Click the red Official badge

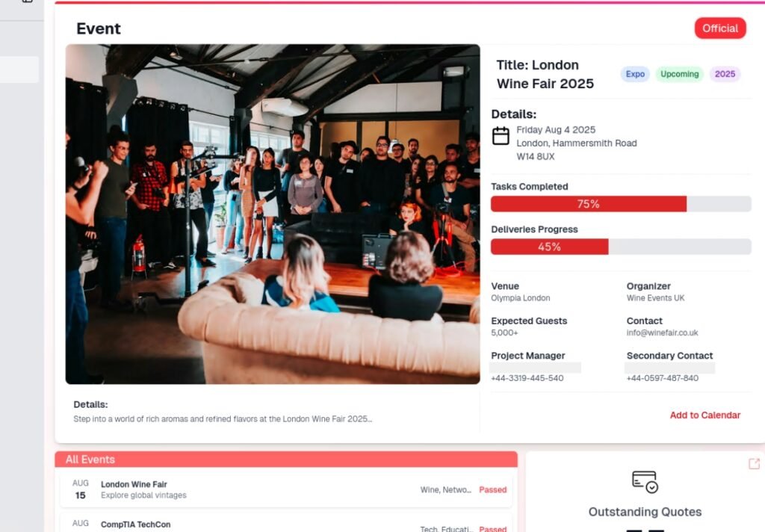tap(720, 28)
